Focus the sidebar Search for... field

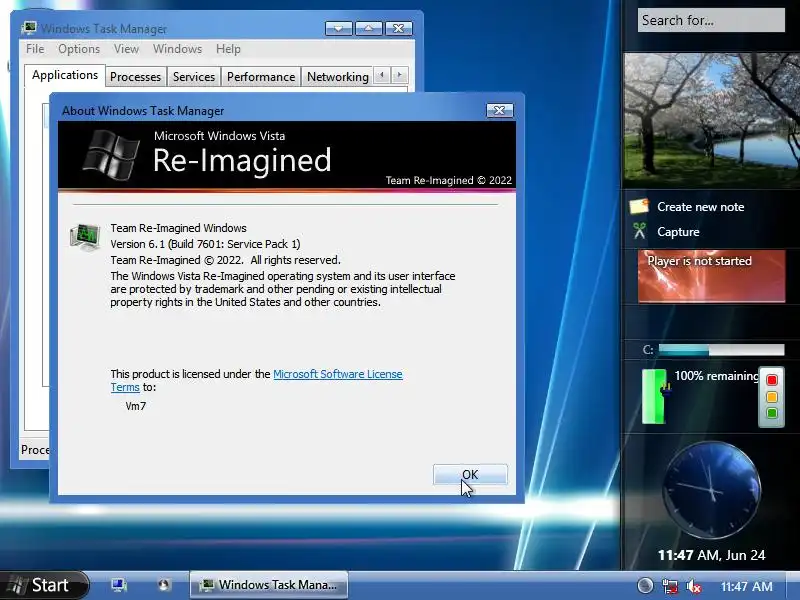711,20
